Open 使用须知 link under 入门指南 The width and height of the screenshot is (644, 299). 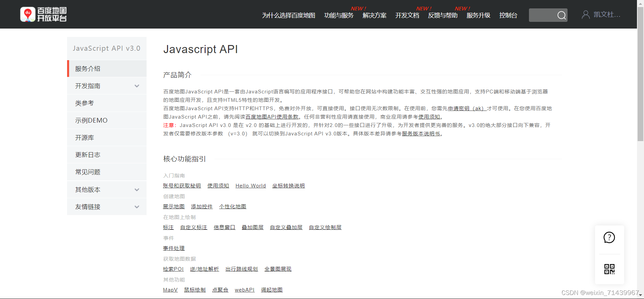click(x=218, y=186)
